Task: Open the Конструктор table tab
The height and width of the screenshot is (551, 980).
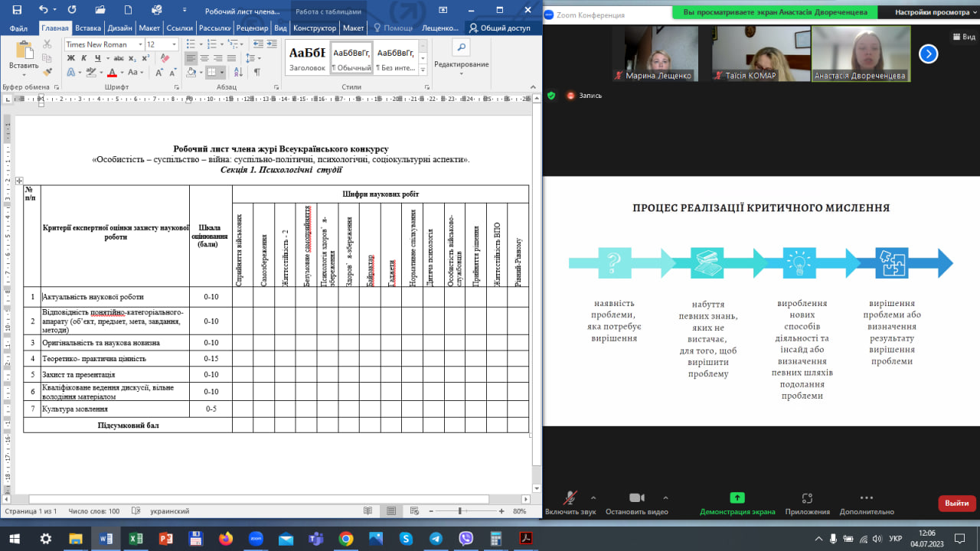Action: (x=315, y=28)
